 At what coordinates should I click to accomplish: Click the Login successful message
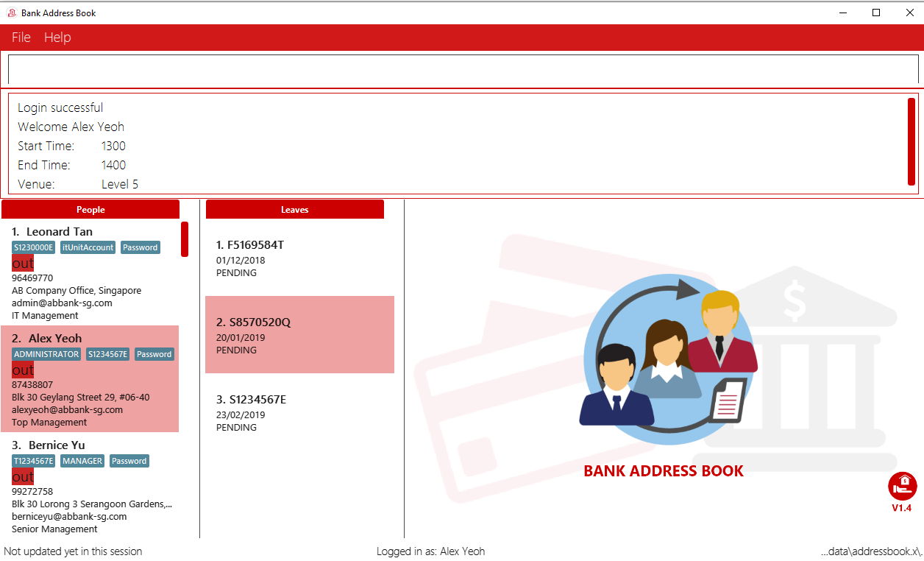60,107
